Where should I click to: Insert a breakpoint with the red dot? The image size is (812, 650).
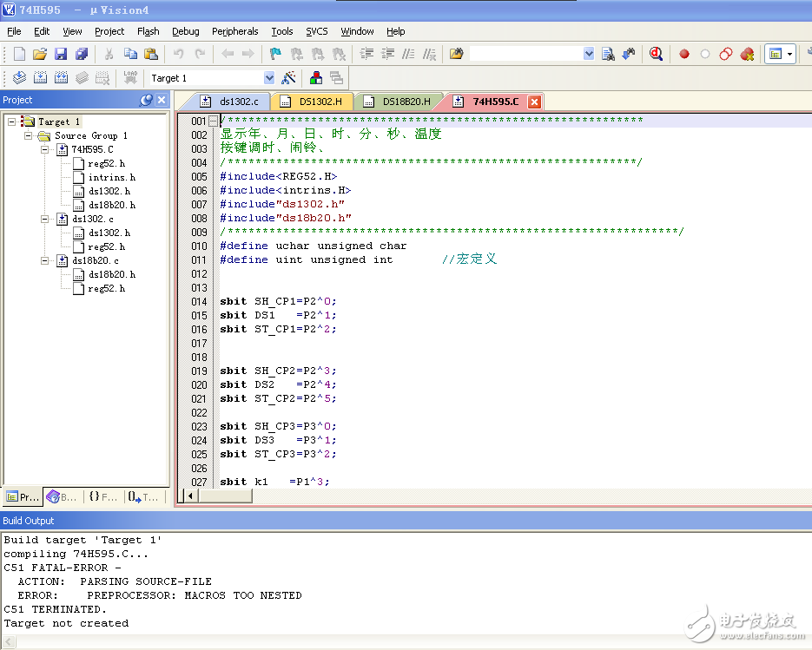[684, 54]
